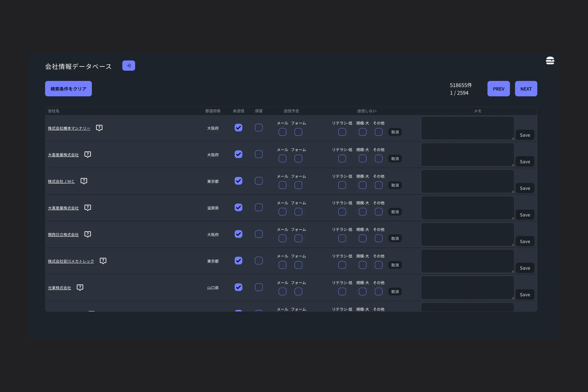Open the question bubble icon for 関西日立株式会社
The image size is (588, 392).
click(87, 234)
